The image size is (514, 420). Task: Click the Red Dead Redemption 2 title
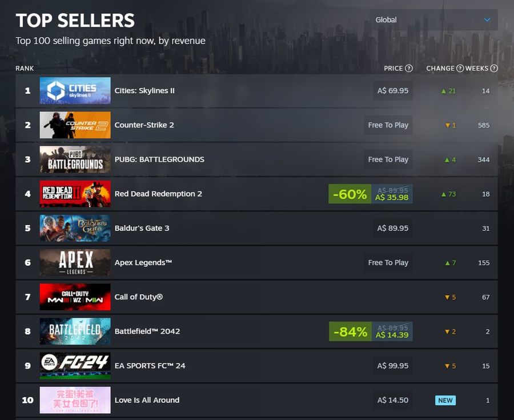coord(158,193)
